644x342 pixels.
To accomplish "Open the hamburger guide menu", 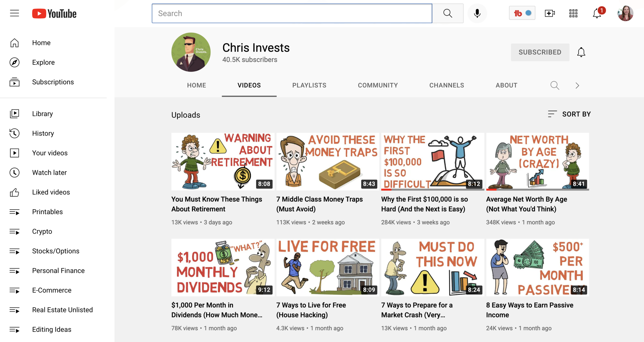I will [15, 13].
